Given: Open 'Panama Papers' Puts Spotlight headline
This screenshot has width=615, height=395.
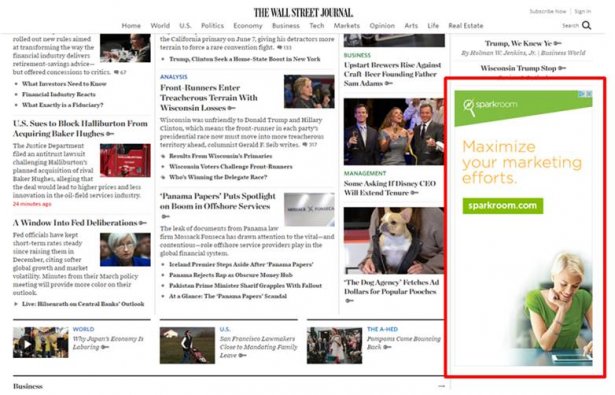Looking at the screenshot, I should (218, 201).
